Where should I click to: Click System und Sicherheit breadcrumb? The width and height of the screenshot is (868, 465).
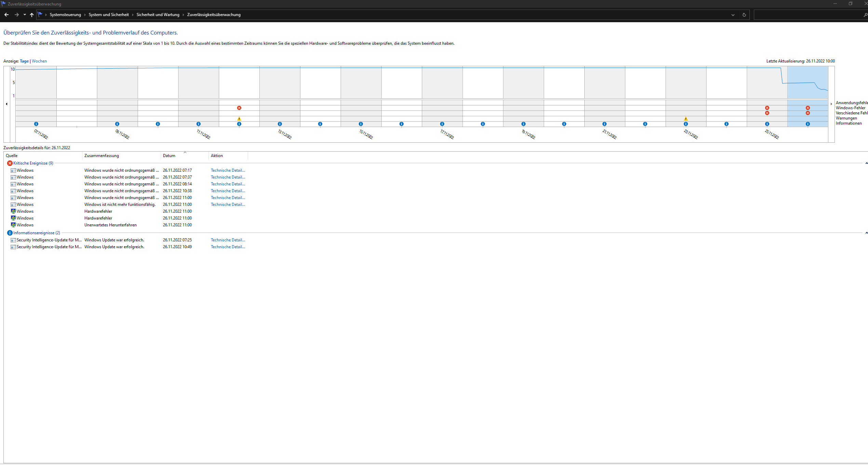pos(109,15)
